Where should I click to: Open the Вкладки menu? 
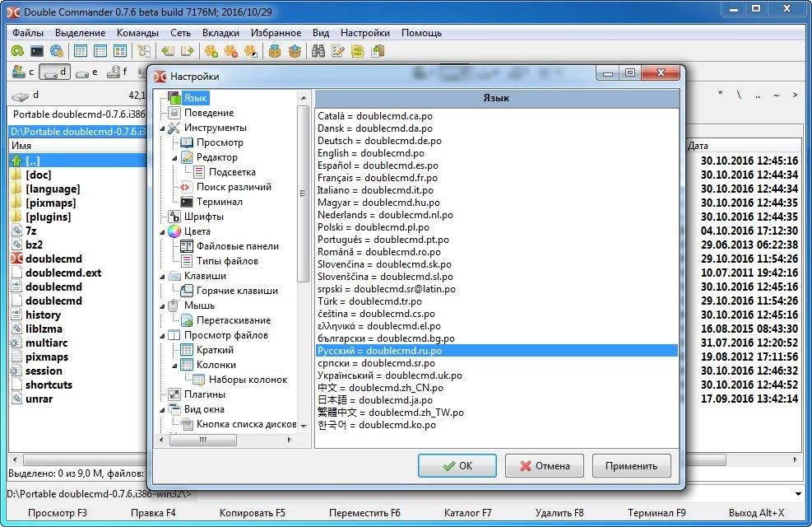(x=220, y=33)
